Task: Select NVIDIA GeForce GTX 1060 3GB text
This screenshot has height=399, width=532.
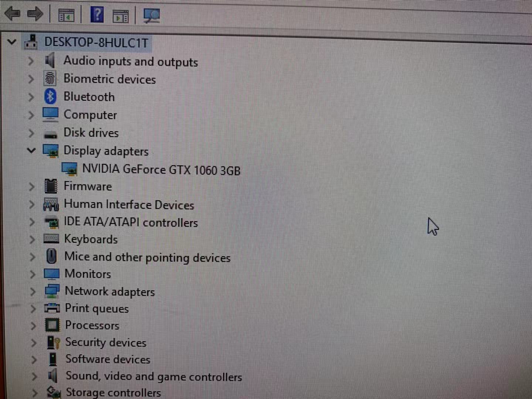Action: point(161,170)
